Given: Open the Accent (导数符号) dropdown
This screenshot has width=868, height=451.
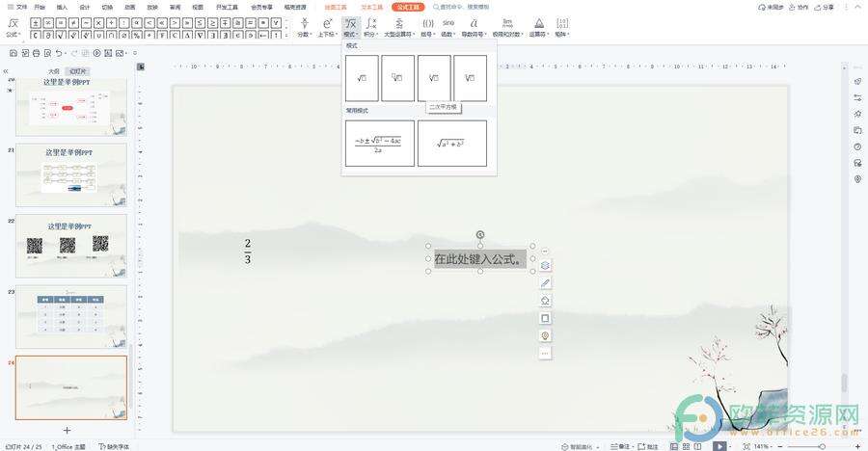Looking at the screenshot, I should [474, 27].
